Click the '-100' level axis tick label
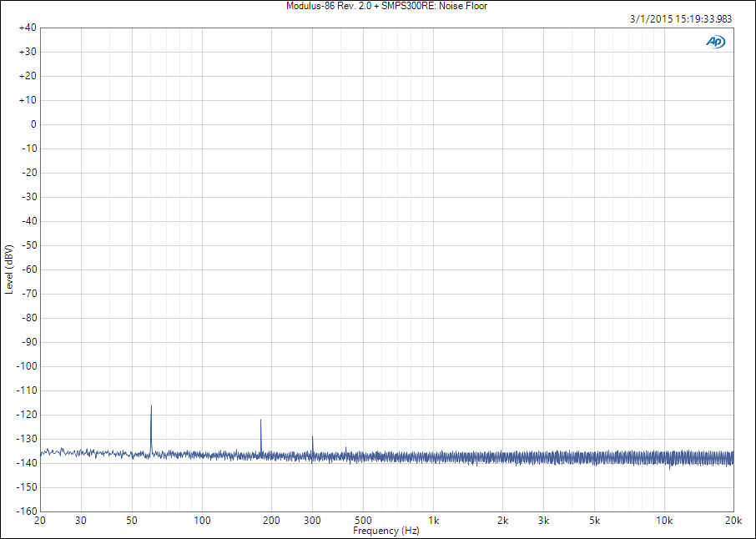 [27, 366]
